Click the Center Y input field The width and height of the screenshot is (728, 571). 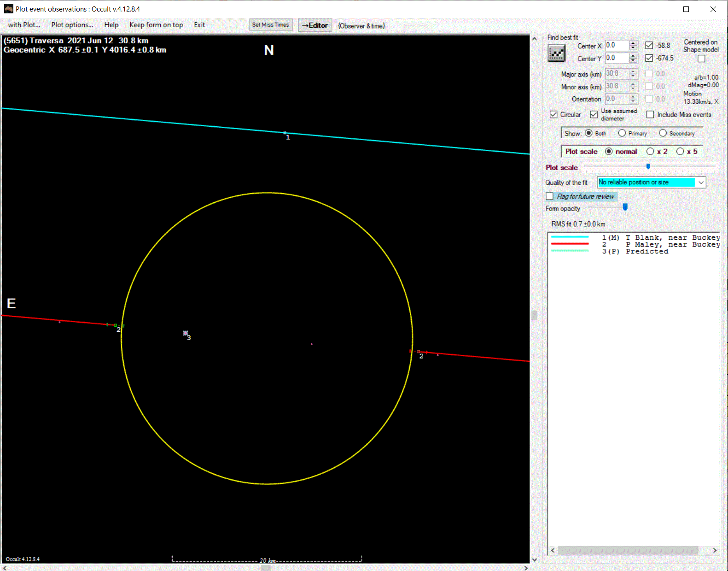pos(617,58)
